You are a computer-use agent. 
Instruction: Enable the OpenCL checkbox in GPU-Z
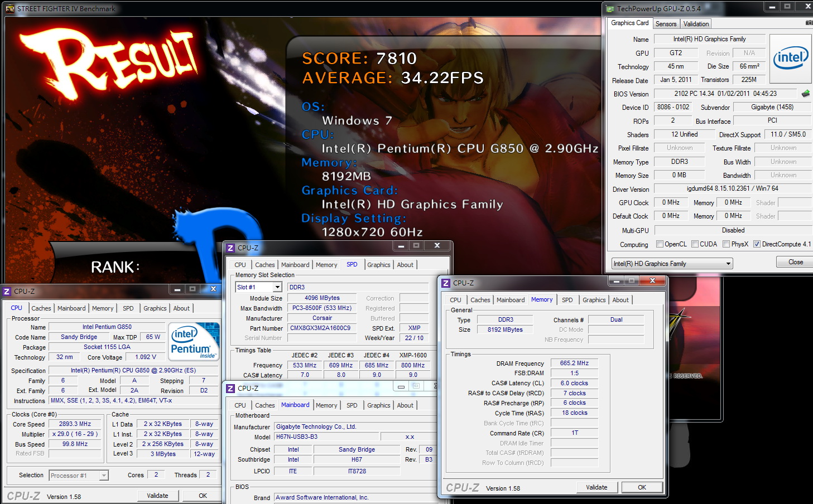point(660,244)
